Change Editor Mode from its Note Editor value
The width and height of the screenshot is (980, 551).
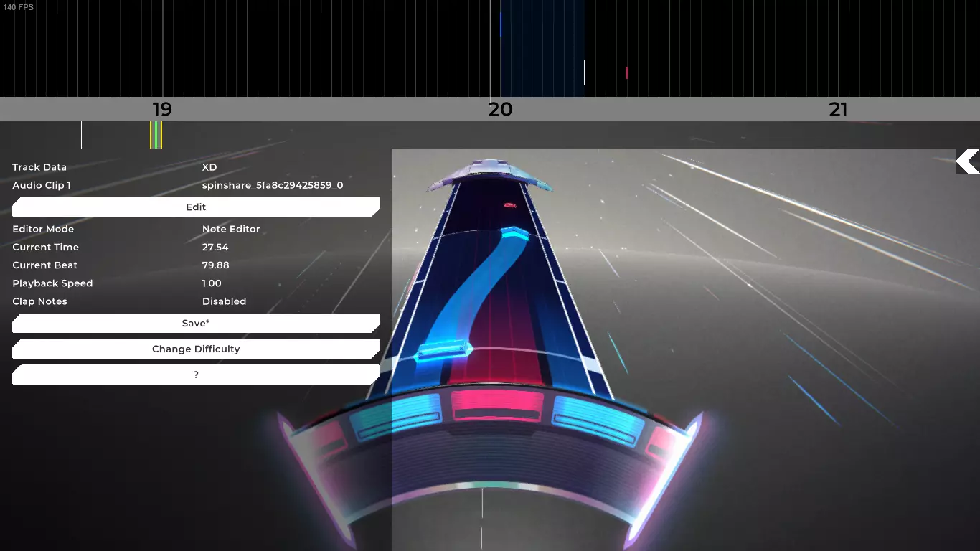click(x=231, y=229)
